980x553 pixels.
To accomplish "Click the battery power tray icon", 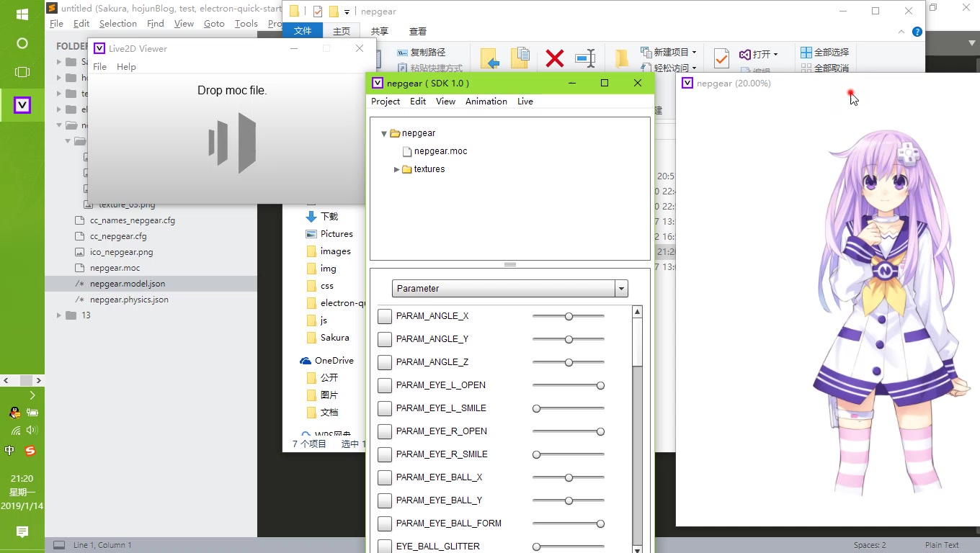I will pos(32,413).
